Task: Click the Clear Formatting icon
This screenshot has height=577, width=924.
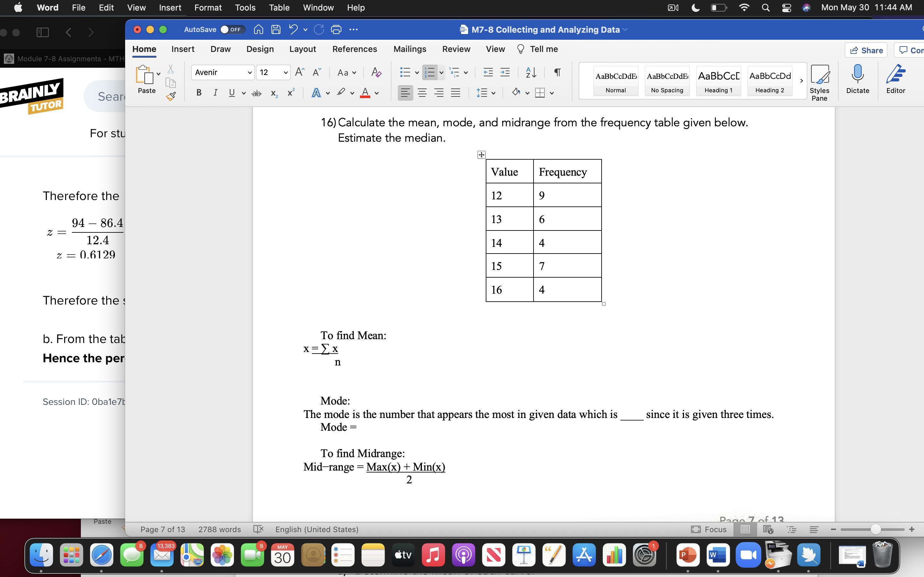Action: coord(376,72)
